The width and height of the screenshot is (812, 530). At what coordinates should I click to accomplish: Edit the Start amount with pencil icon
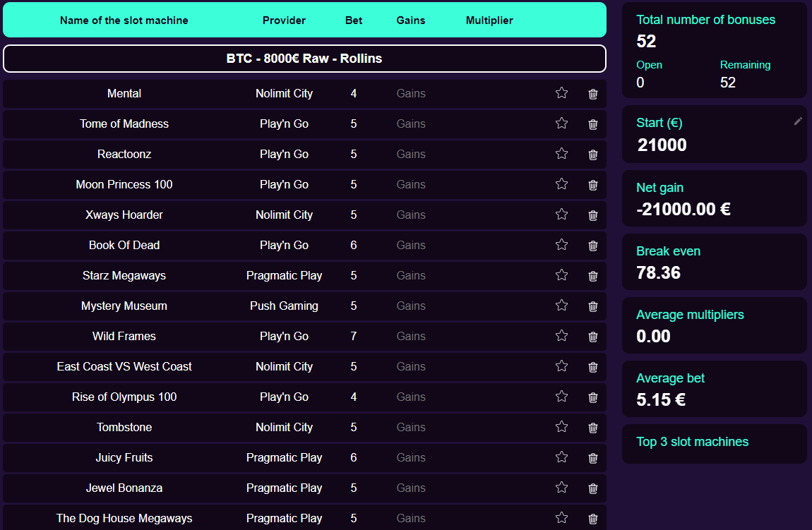pyautogui.click(x=798, y=121)
